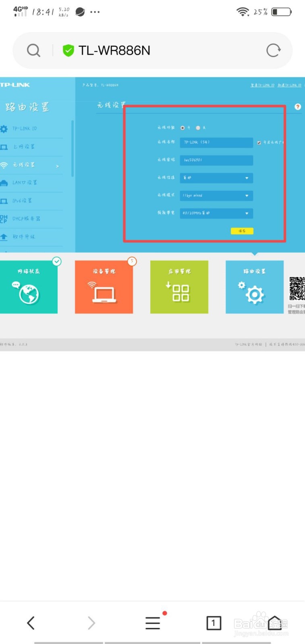Click the DHCP icon in sidebar
Viewport: 305px width, 644px height.
click(x=4, y=219)
